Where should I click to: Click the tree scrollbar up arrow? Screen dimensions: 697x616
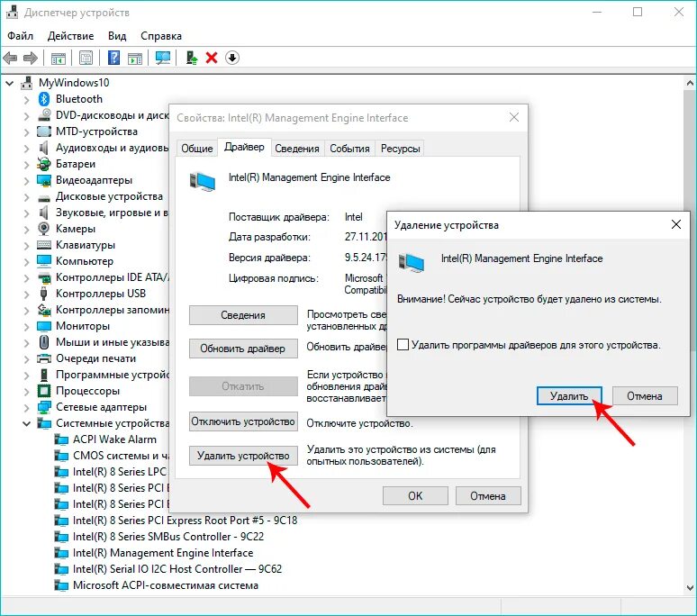(x=690, y=83)
